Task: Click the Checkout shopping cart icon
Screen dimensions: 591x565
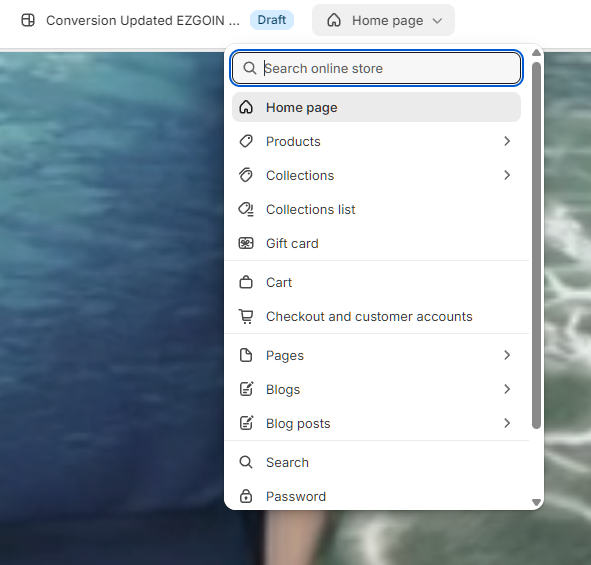Action: click(x=246, y=316)
